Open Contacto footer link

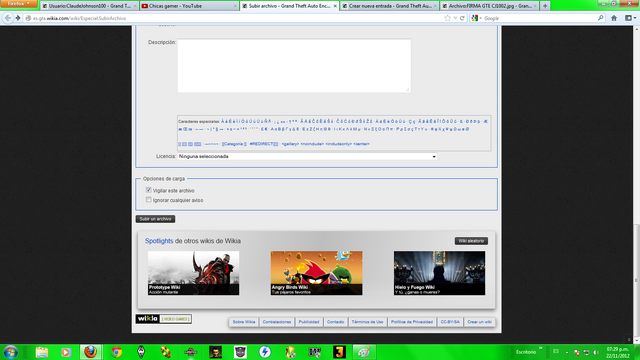point(336,322)
